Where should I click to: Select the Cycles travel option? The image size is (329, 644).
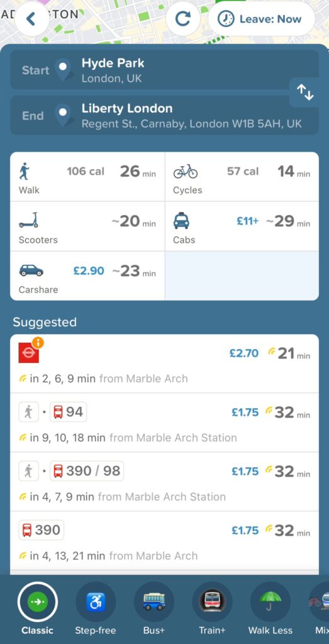(242, 177)
